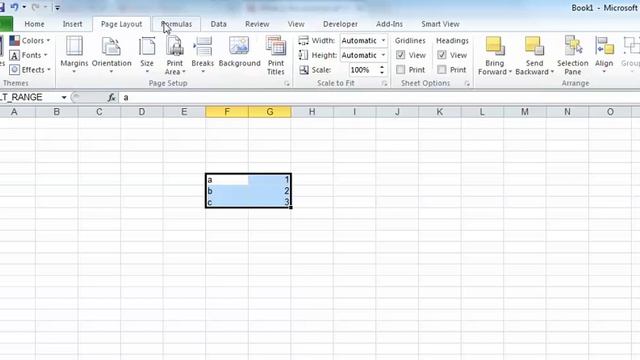
Task: Expand the Name Box dropdown arrow
Action: (64, 98)
